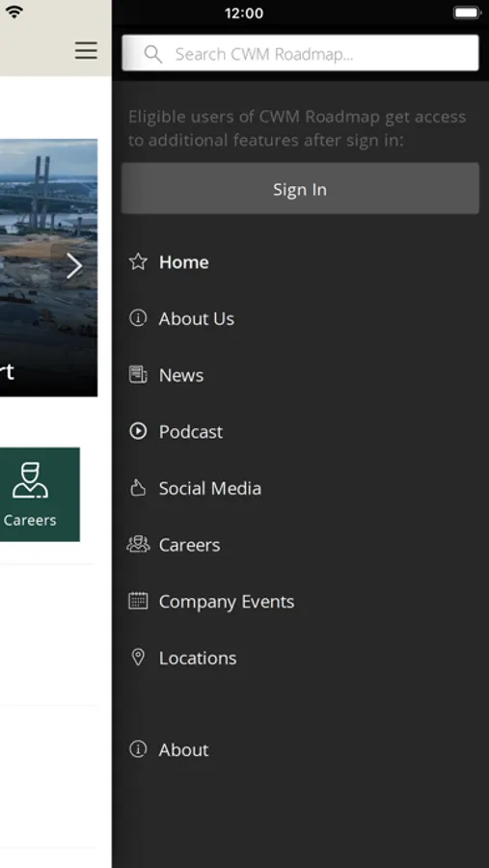Tap the 12:00 clock in status bar
Image resolution: width=489 pixels, height=868 pixels.
[244, 14]
